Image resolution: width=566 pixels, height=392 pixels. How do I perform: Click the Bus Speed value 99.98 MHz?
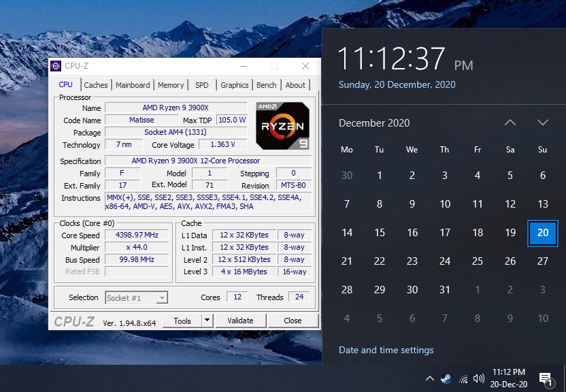point(137,259)
